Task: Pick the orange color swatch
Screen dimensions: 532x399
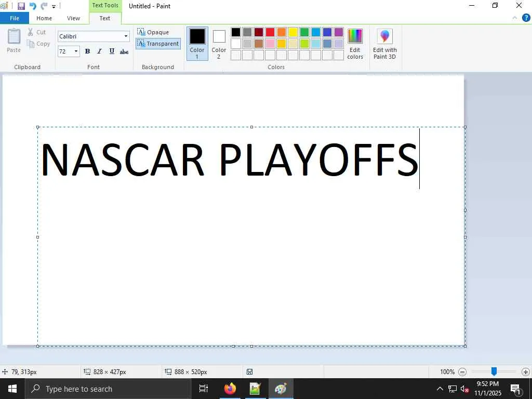Action: point(281,32)
